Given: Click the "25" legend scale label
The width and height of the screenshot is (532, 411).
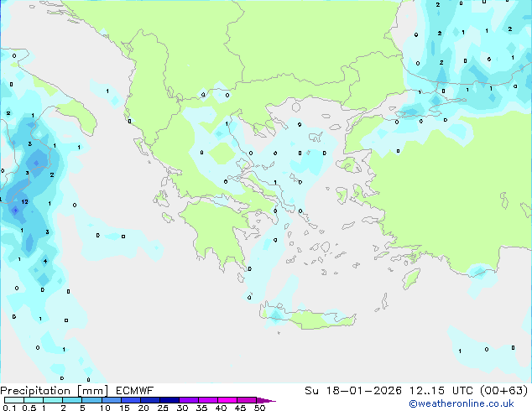Looking at the screenshot, I should coord(163,408).
